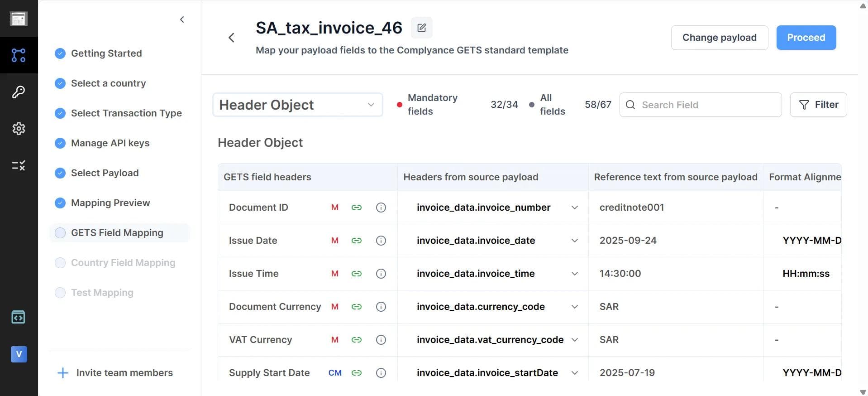Click the workflow nodes icon in left rail
Screen dimensions: 868x396
19,55
